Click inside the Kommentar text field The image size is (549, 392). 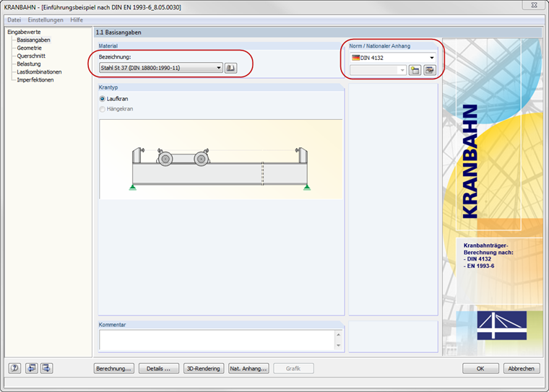[x=217, y=340]
